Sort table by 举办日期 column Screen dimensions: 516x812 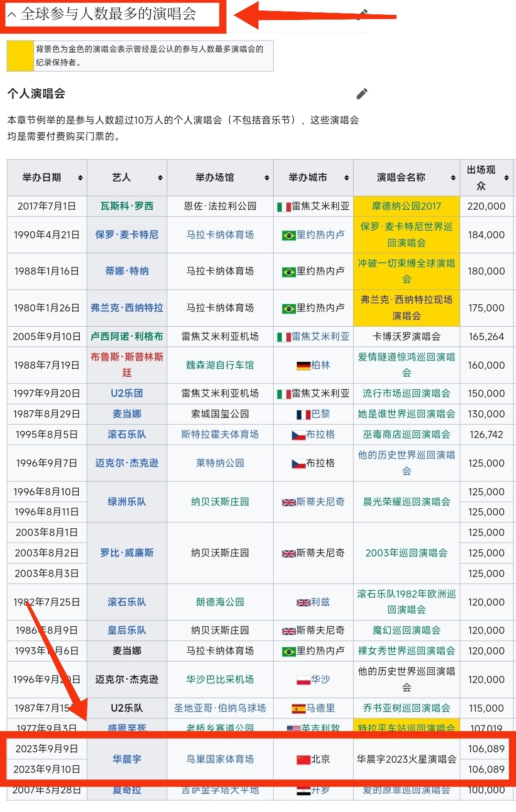(x=80, y=178)
